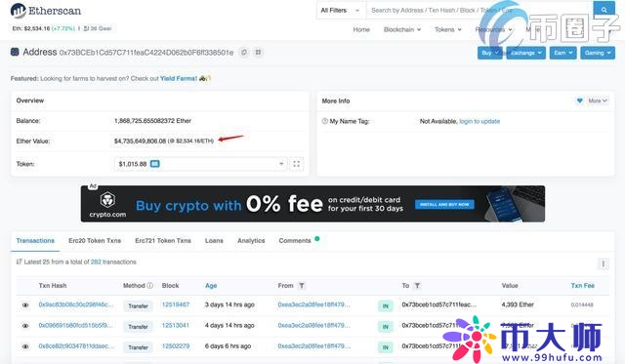This screenshot has width=625, height=364.
Task: Open the Earn dropdown button
Action: coord(562,53)
